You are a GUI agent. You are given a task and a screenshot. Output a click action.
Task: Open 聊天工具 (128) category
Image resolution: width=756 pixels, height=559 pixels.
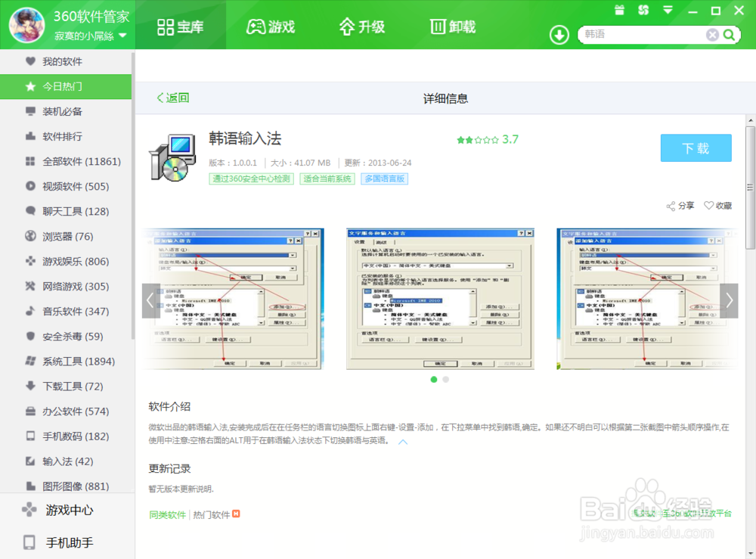66,211
